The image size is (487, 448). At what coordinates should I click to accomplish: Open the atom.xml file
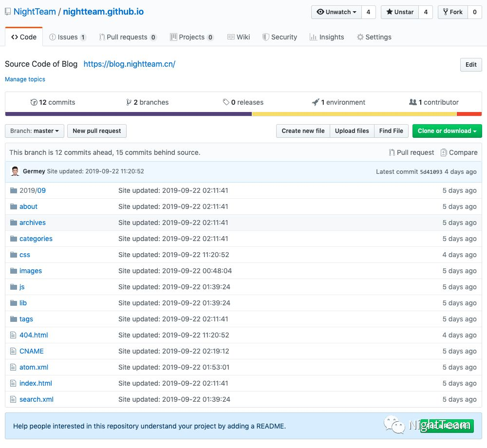pos(34,367)
